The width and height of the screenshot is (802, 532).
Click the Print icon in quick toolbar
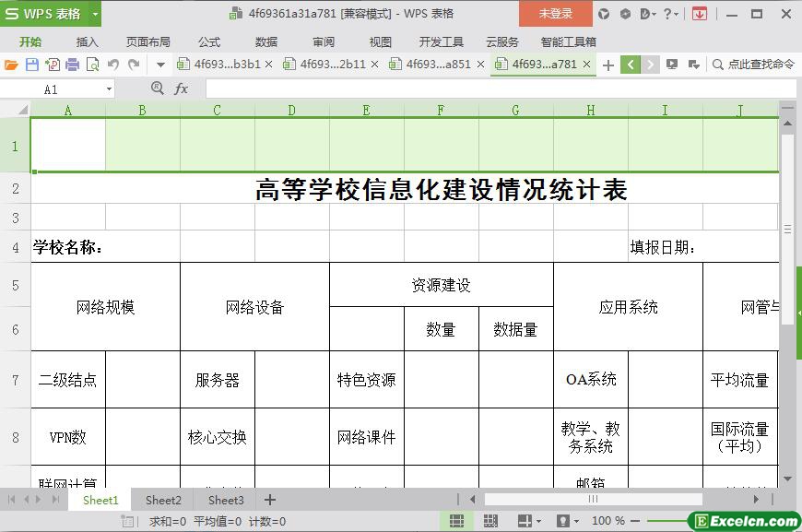click(73, 65)
